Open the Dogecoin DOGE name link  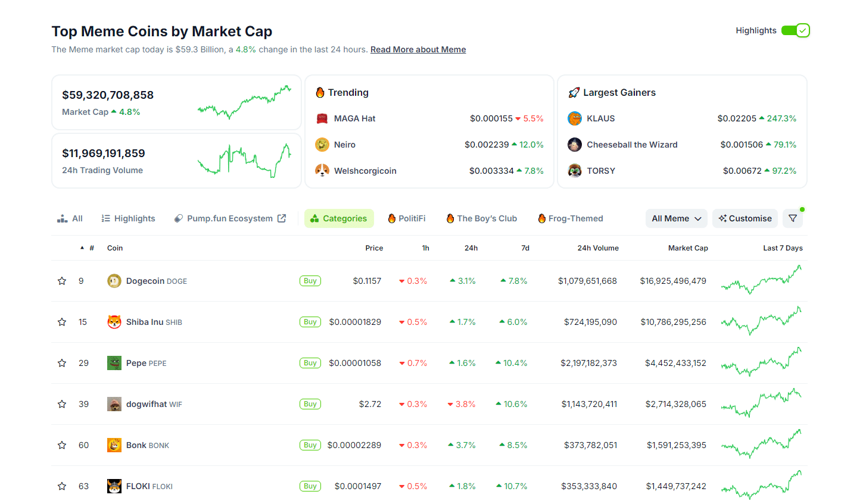coord(157,281)
